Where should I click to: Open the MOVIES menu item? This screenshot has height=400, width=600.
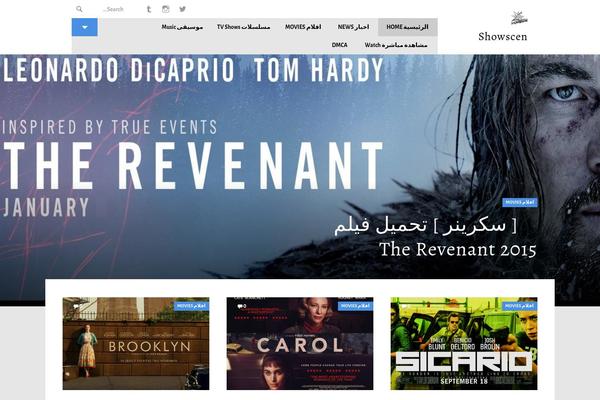tap(303, 27)
